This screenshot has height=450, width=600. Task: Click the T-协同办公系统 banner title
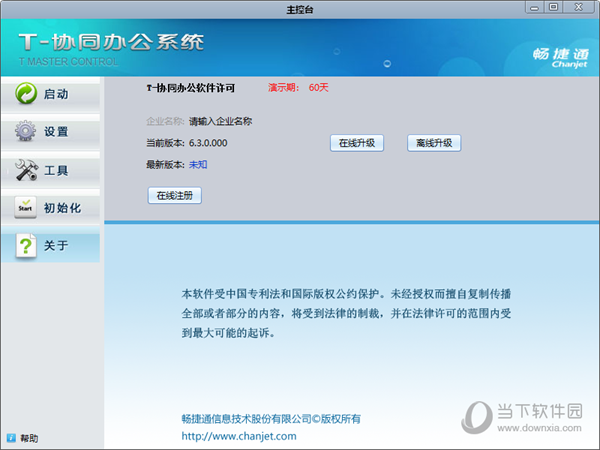tap(111, 42)
